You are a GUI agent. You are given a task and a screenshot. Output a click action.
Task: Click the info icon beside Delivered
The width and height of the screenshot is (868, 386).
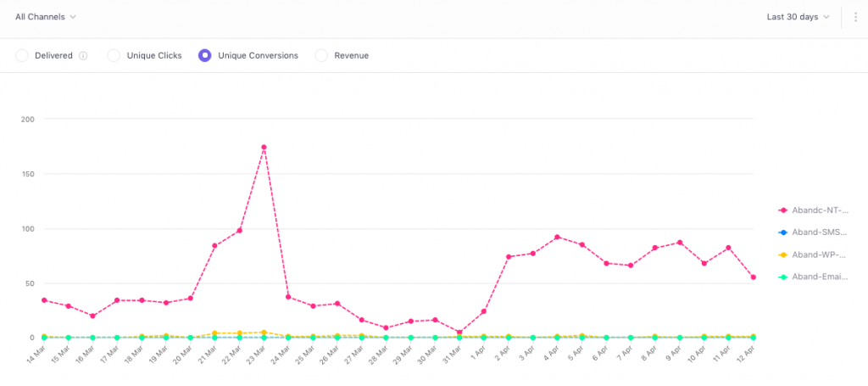click(83, 55)
